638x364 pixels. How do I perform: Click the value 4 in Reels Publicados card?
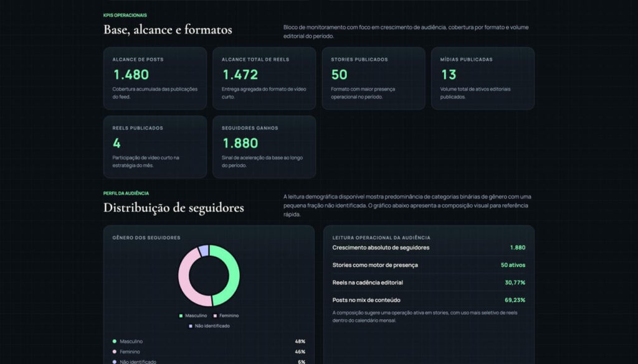117,143
